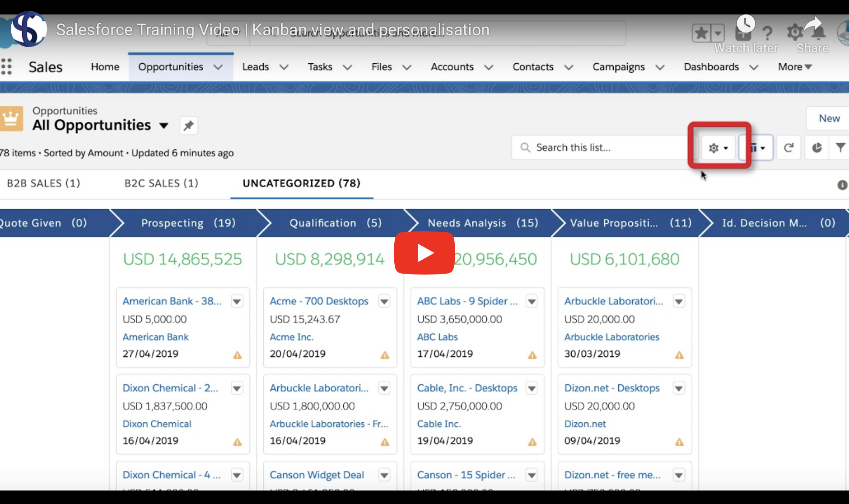This screenshot has width=849, height=504.
Task: Expand the All Opportunities list view picker
Action: pyautogui.click(x=164, y=126)
